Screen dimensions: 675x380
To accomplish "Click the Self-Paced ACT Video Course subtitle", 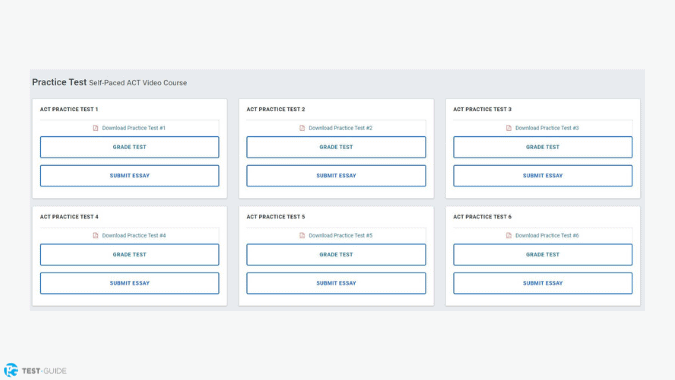I will pyautogui.click(x=138, y=83).
